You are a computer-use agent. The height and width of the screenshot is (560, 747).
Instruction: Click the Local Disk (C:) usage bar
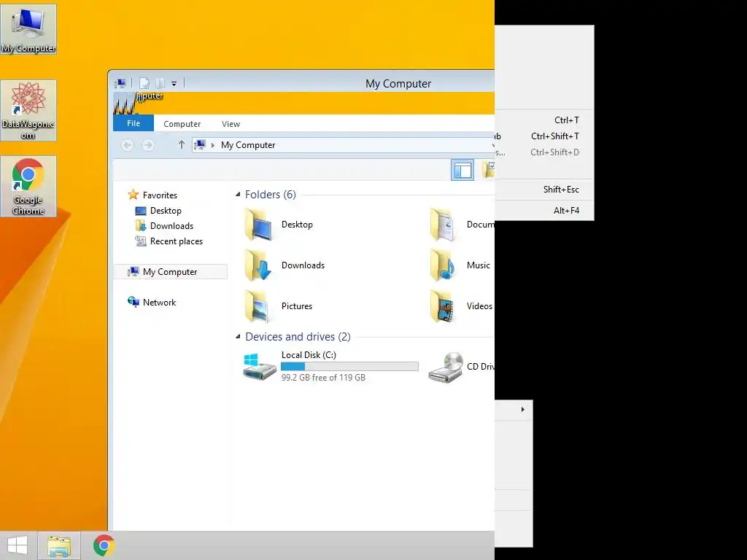(x=349, y=366)
